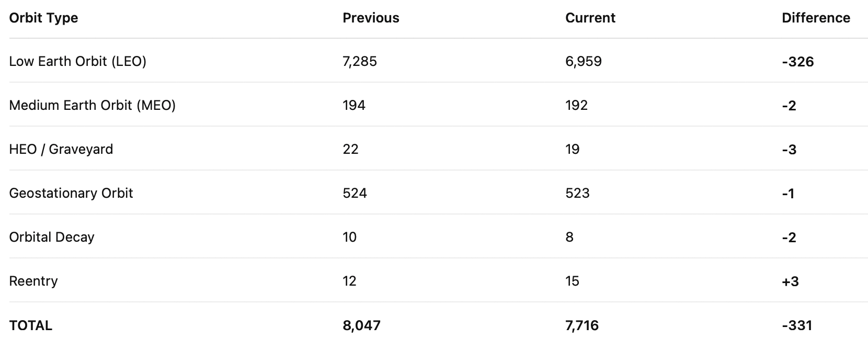Select the Low Earth Orbit (LEO) row label

(78, 61)
